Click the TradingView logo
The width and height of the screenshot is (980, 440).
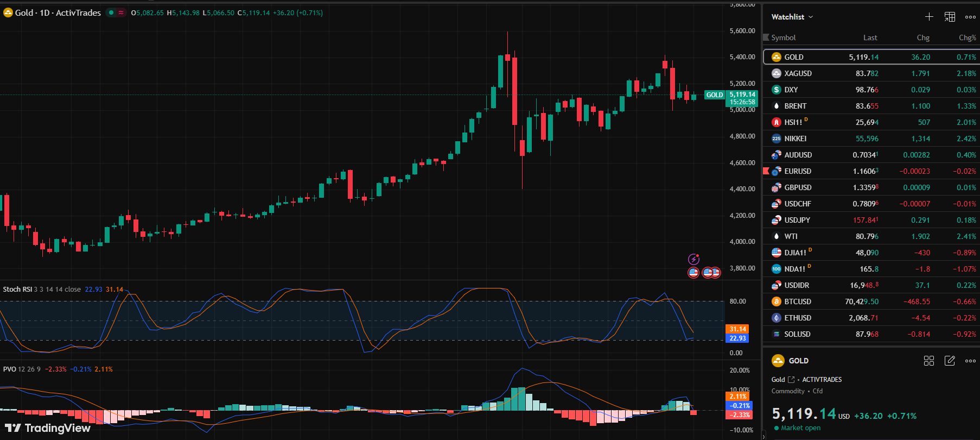pos(48,428)
